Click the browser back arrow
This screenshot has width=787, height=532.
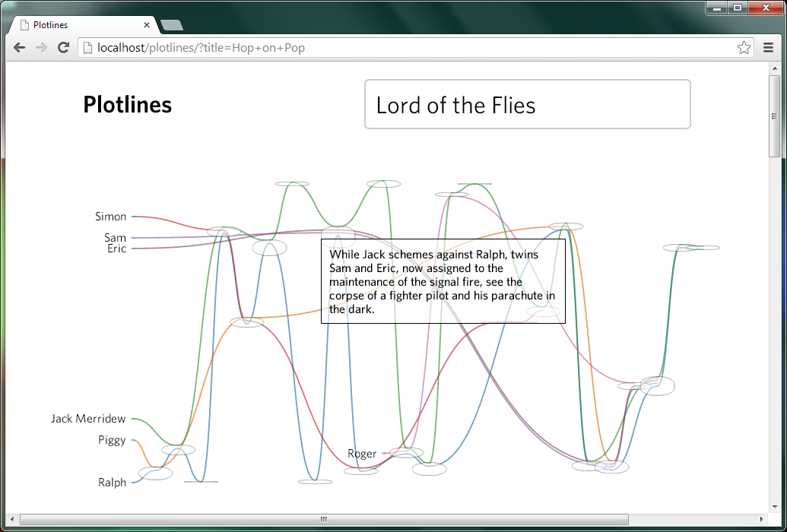pos(19,48)
